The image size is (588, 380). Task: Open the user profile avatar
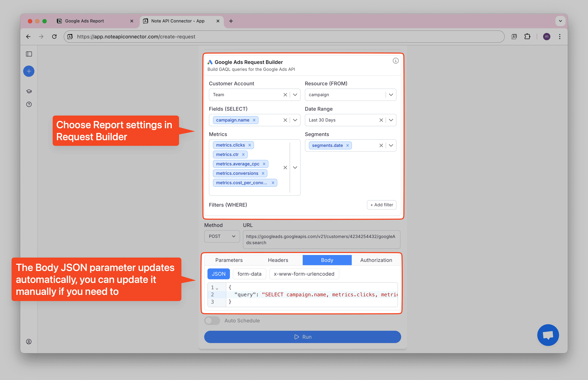click(547, 37)
